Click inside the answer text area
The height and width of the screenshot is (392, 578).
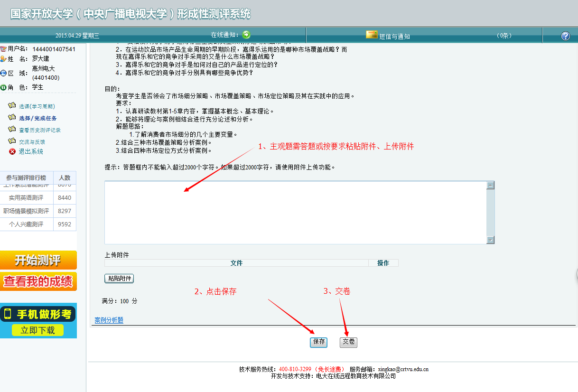click(294, 212)
